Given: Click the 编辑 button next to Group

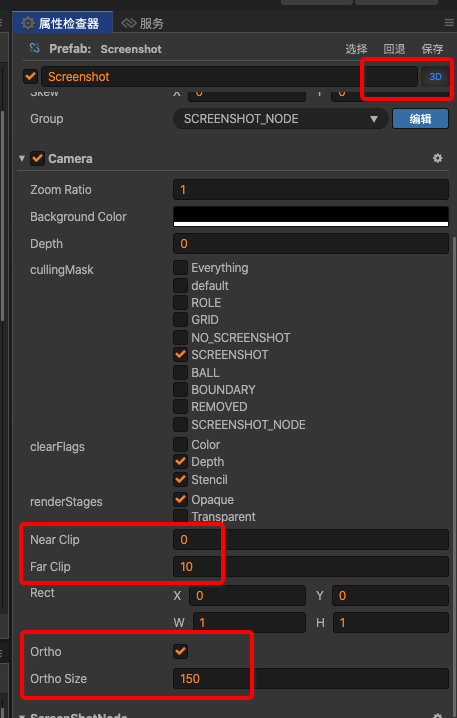Looking at the screenshot, I should click(420, 119).
